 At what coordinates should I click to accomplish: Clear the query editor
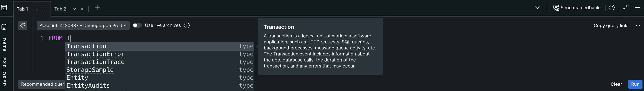click(616, 84)
